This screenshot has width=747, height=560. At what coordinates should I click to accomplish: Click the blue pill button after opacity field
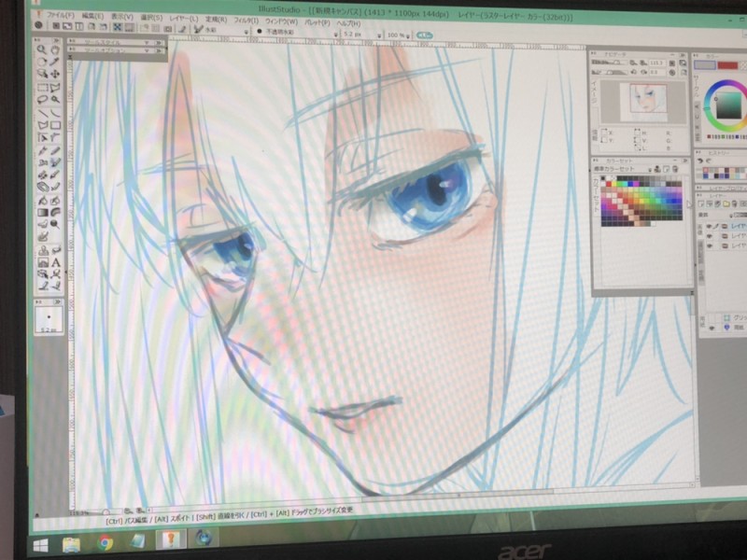(x=424, y=35)
